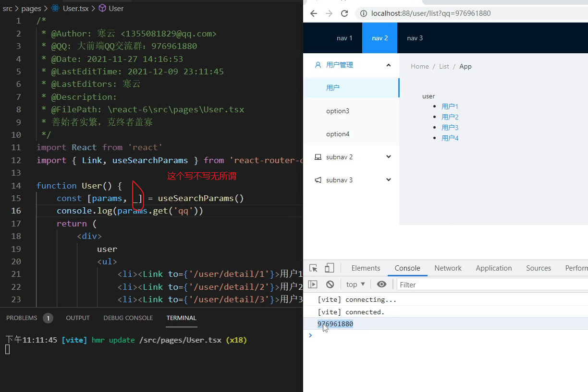Viewport: 588px width, 392px height.
Task: Show the console sidebar icon
Action: tap(313, 284)
